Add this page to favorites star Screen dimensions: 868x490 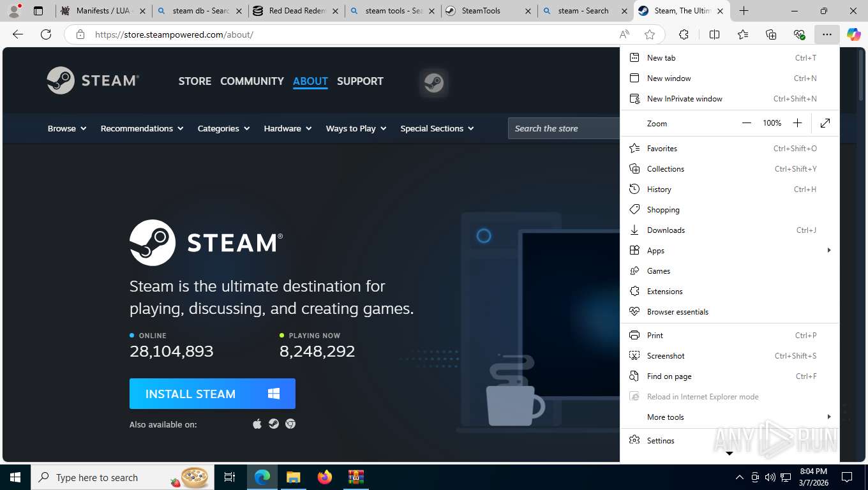[x=650, y=34]
